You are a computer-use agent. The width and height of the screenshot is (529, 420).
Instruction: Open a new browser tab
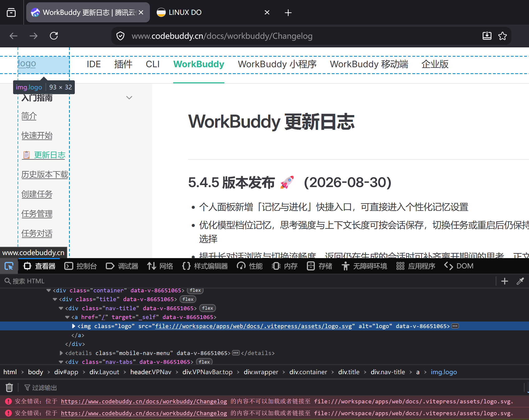pos(288,13)
